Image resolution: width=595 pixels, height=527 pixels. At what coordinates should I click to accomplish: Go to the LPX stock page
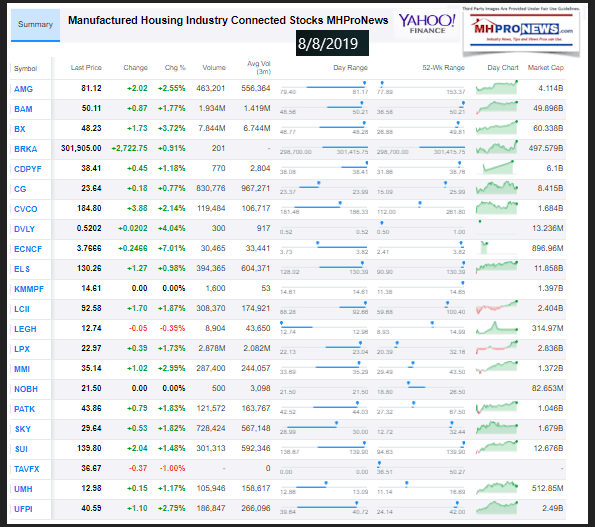[22, 349]
